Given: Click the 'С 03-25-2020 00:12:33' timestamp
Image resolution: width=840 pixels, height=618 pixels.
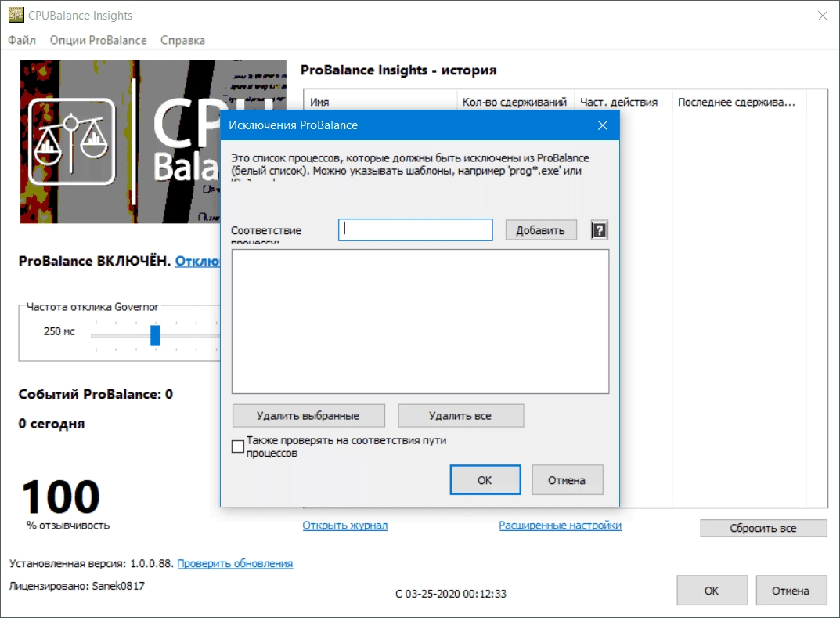Looking at the screenshot, I should 451,594.
